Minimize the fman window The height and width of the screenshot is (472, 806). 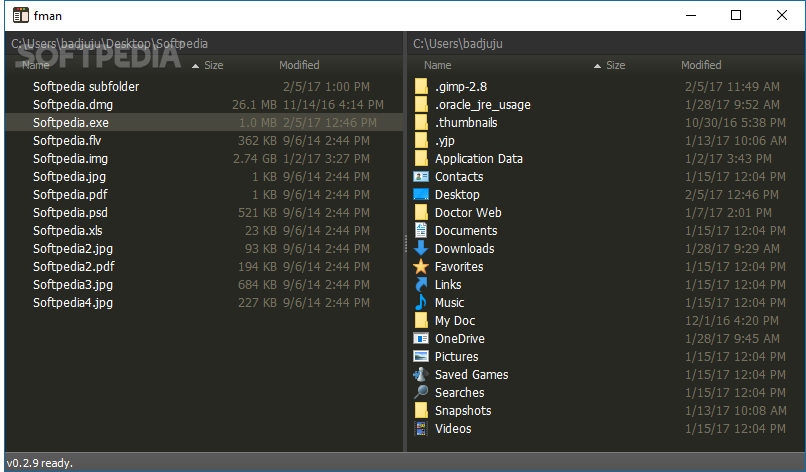691,15
